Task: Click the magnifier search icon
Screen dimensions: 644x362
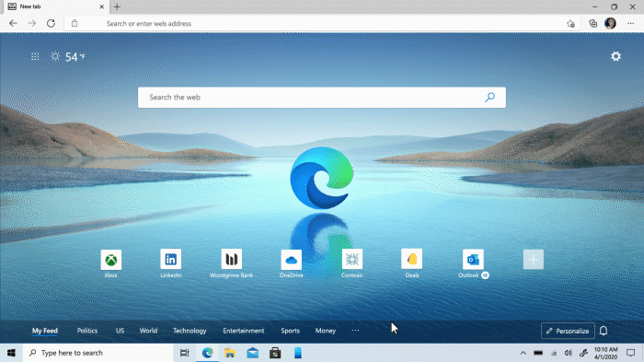Action: (489, 97)
